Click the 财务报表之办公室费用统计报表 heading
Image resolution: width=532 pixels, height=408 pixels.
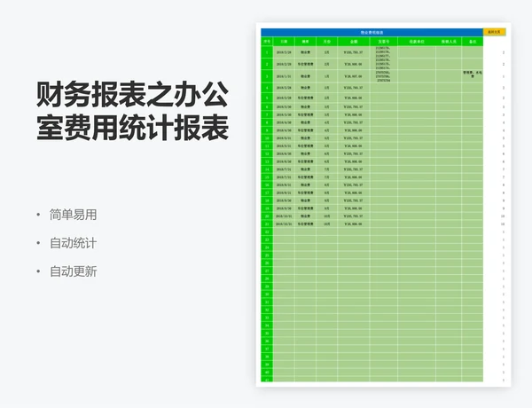132,111
